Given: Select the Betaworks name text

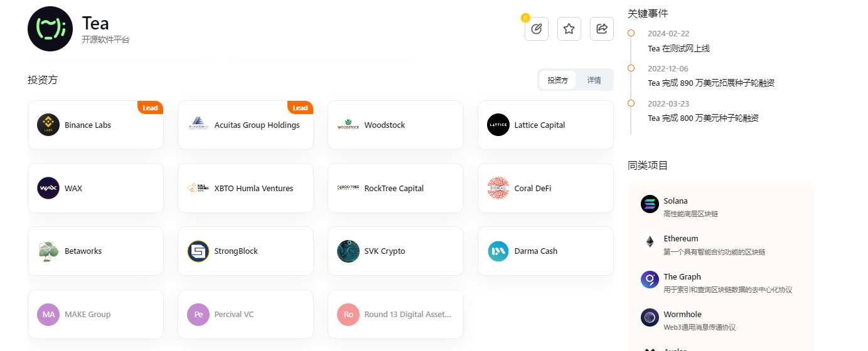Looking at the screenshot, I should pyautogui.click(x=83, y=251).
